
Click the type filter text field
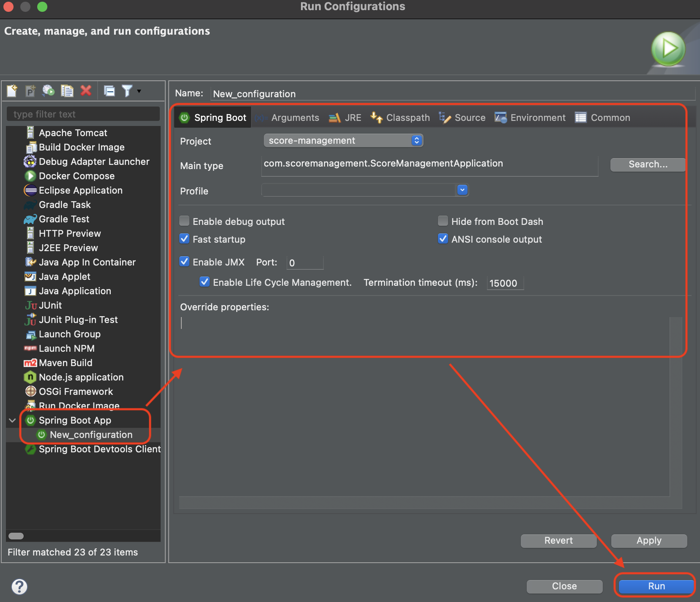(x=83, y=114)
